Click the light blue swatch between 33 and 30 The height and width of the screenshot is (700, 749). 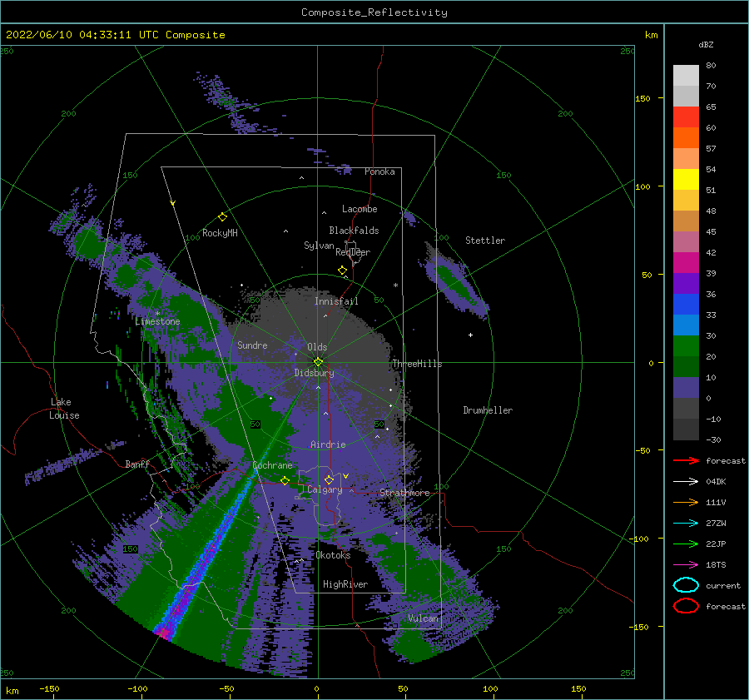pyautogui.click(x=686, y=325)
